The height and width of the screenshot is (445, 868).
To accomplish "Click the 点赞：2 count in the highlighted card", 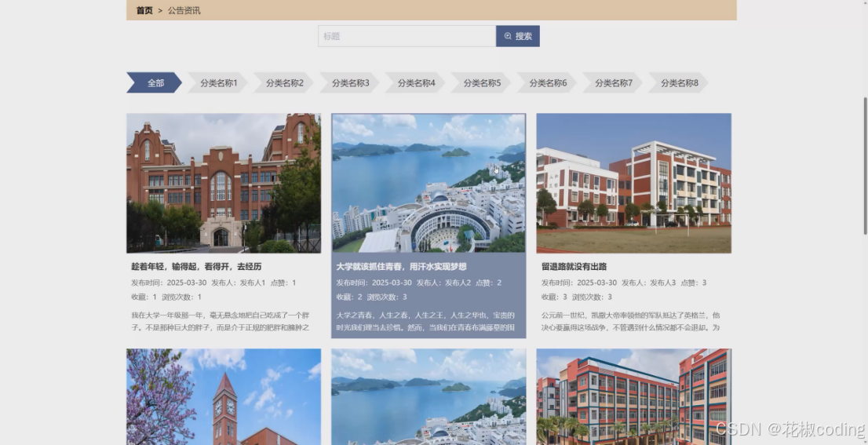I will click(x=488, y=283).
